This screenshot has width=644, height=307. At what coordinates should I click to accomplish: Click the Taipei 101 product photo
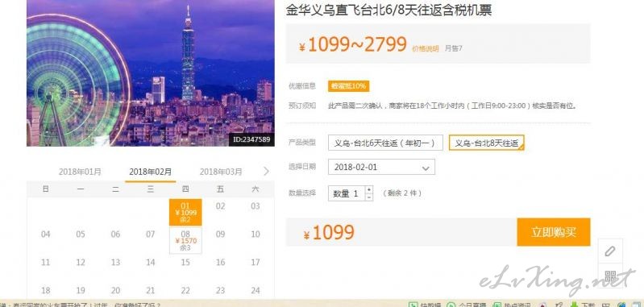[x=151, y=73]
